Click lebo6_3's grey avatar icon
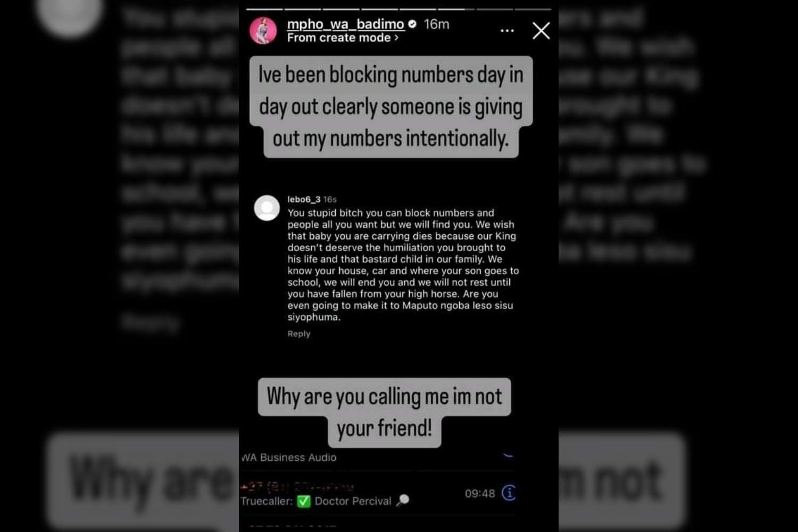 tap(267, 208)
